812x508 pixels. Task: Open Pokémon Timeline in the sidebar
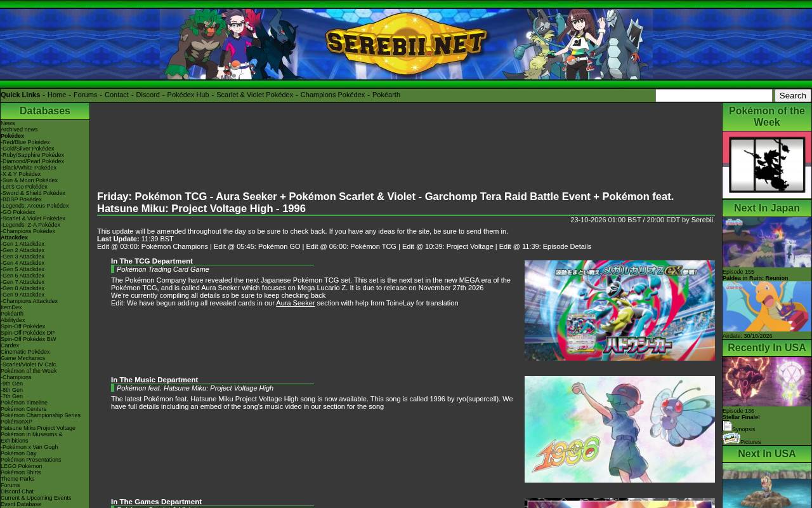tap(24, 403)
